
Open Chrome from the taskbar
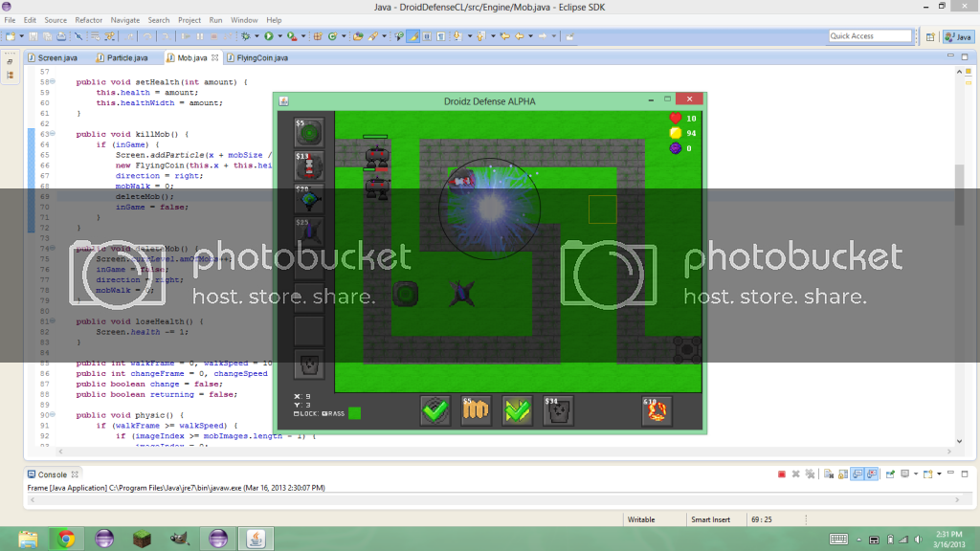coord(66,539)
